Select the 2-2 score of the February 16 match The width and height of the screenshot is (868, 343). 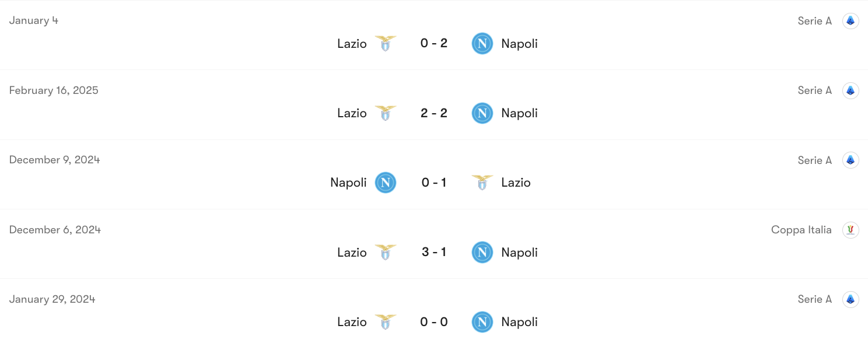(x=434, y=113)
